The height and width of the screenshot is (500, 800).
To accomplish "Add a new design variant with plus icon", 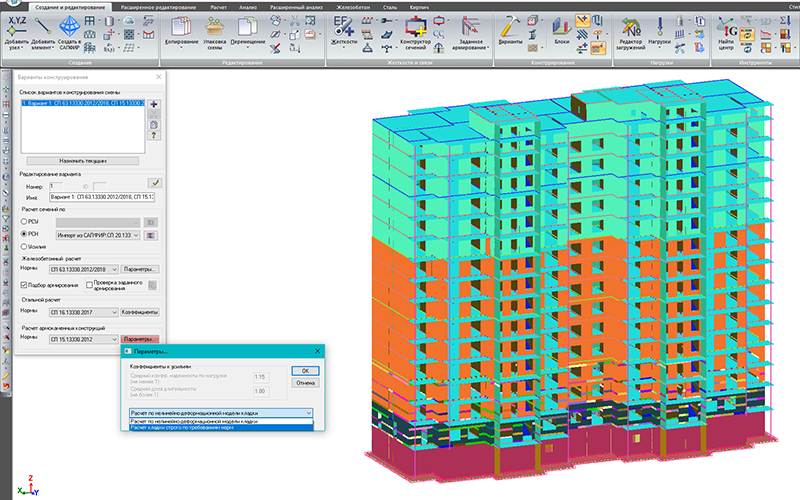I will click(x=154, y=104).
